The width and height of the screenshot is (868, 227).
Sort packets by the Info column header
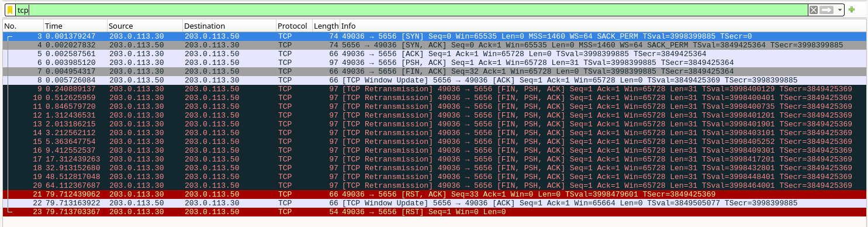pos(602,26)
